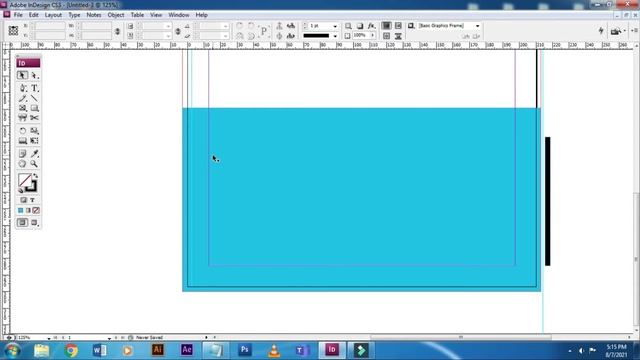Open the zoom level 125% dropdown
Image resolution: width=640 pixels, height=360 pixels.
[x=49, y=338]
